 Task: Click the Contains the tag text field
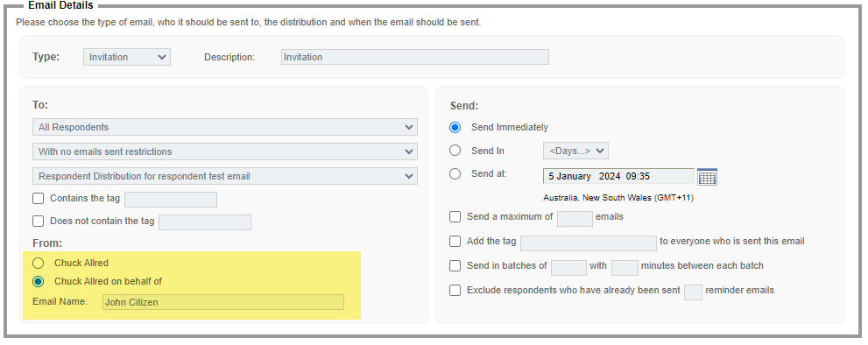[x=171, y=200]
